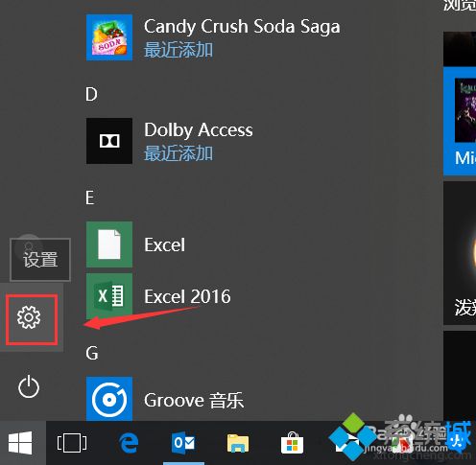The image size is (476, 465).
Task: Launch Candy Crush Soda Saga by name
Action: coord(242,27)
